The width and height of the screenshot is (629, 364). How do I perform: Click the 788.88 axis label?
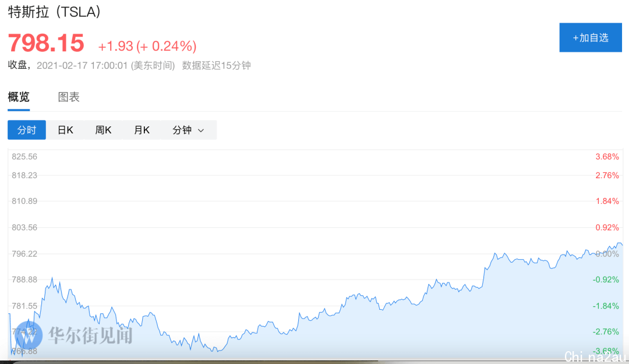[24, 280]
